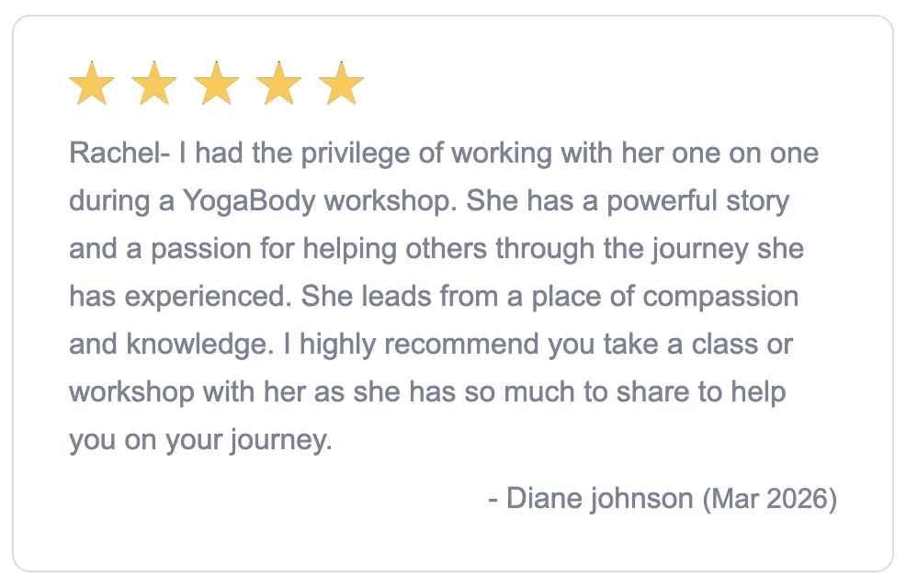Click the word YogaBody in the review
This screenshot has height=588, width=906.
point(249,201)
